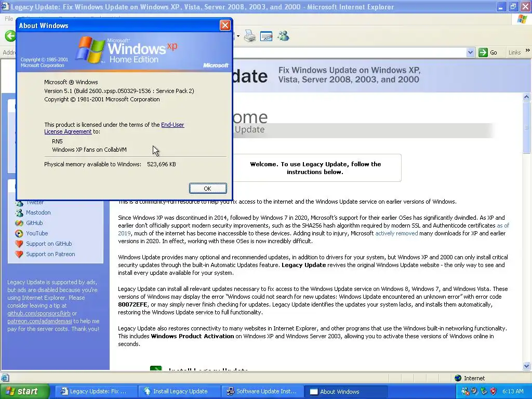
Task: Open Support on GitHub link
Action: [49, 244]
